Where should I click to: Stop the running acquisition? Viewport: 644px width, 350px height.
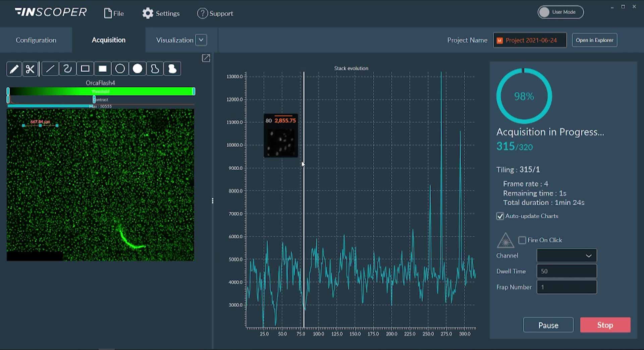pos(605,325)
